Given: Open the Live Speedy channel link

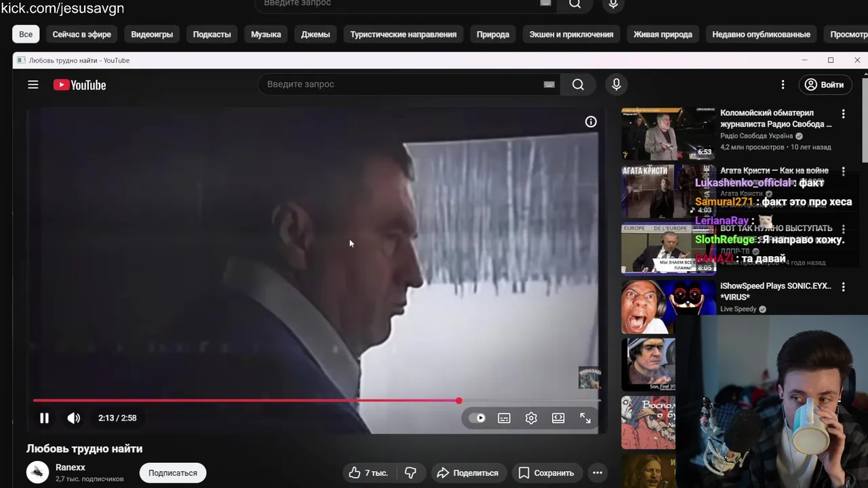Looking at the screenshot, I should (738, 309).
